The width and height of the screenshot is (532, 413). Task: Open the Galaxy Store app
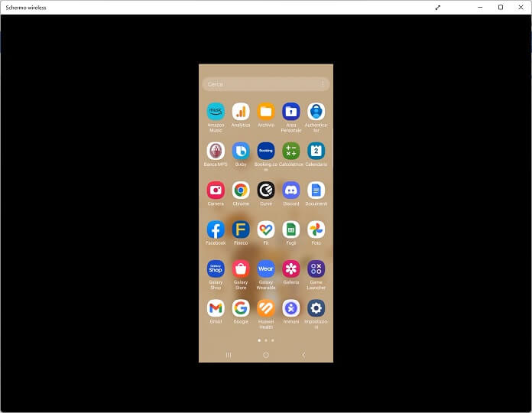click(241, 268)
